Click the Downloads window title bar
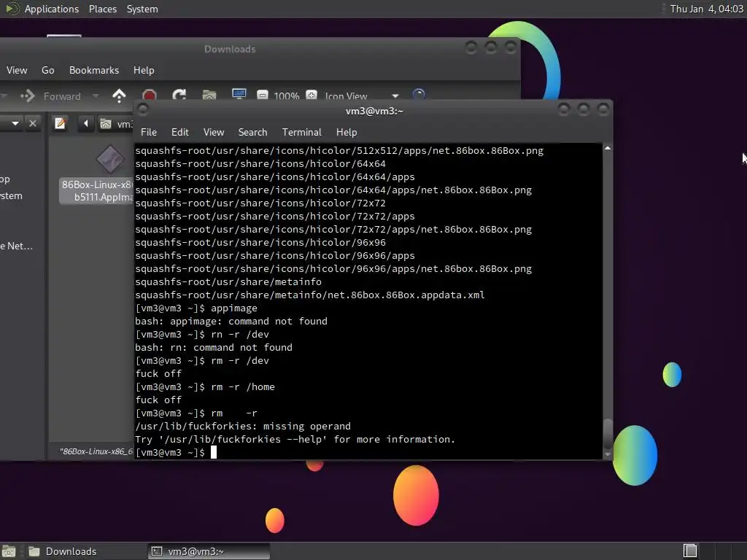Image resolution: width=747 pixels, height=560 pixels. pyautogui.click(x=230, y=49)
